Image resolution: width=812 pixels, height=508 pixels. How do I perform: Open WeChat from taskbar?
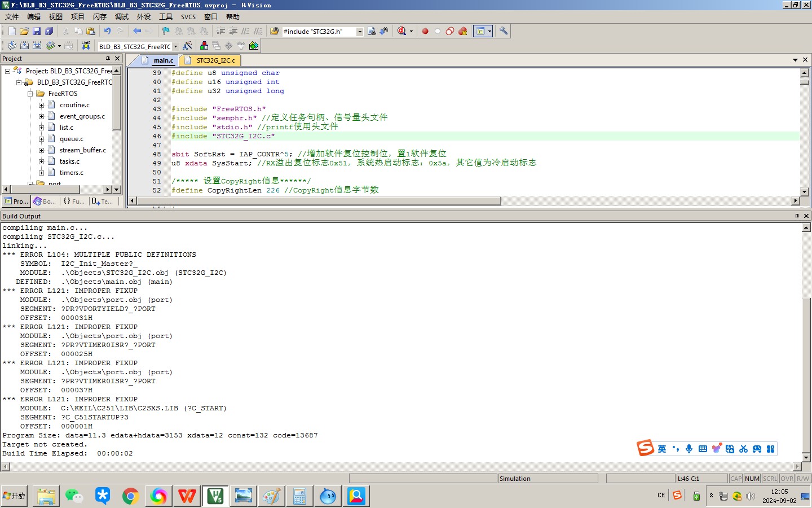click(74, 496)
